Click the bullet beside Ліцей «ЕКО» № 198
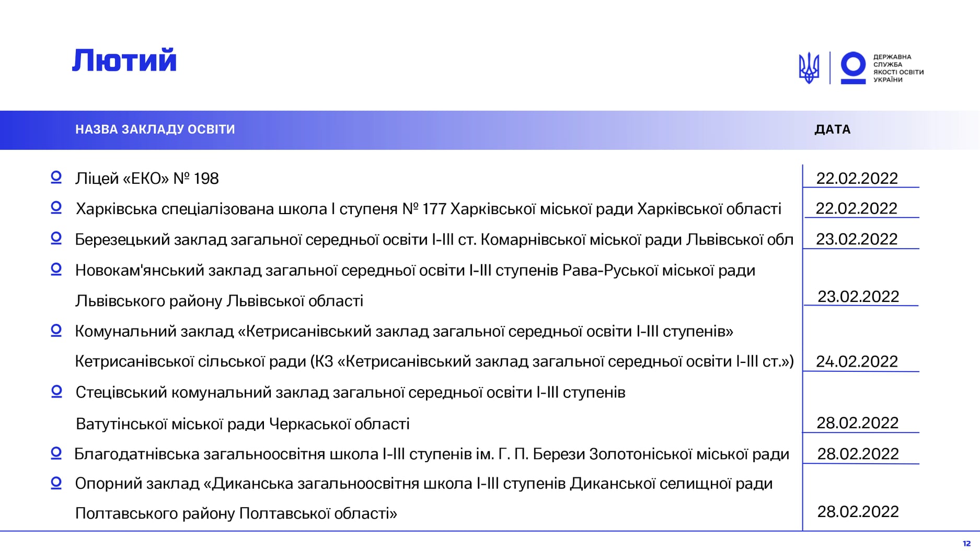The height and width of the screenshot is (551, 980). (56, 178)
